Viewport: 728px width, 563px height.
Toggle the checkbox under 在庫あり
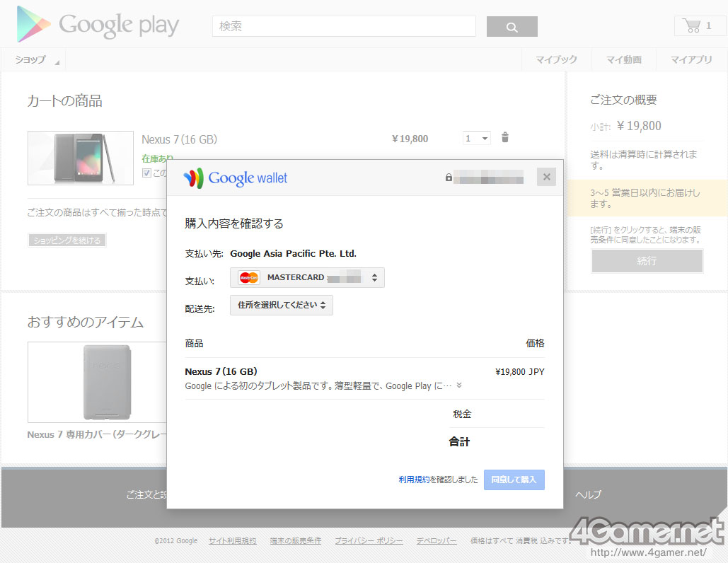[146, 173]
